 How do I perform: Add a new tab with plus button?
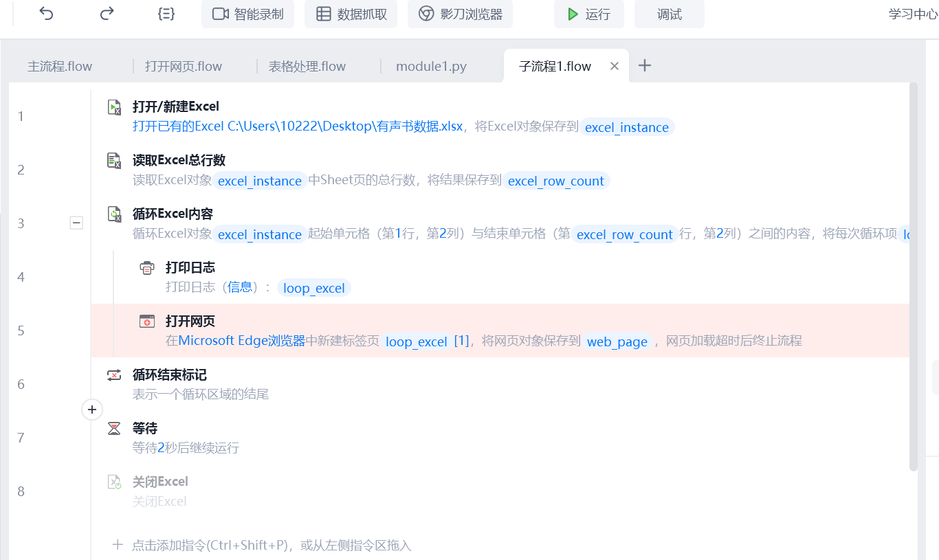click(x=644, y=65)
